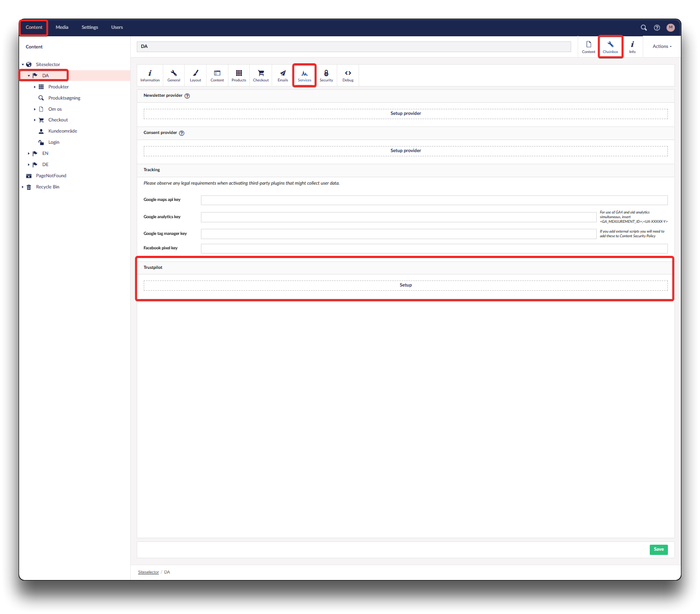Open the search magnifier in top bar
The height and width of the screenshot is (614, 700).
pyautogui.click(x=644, y=27)
